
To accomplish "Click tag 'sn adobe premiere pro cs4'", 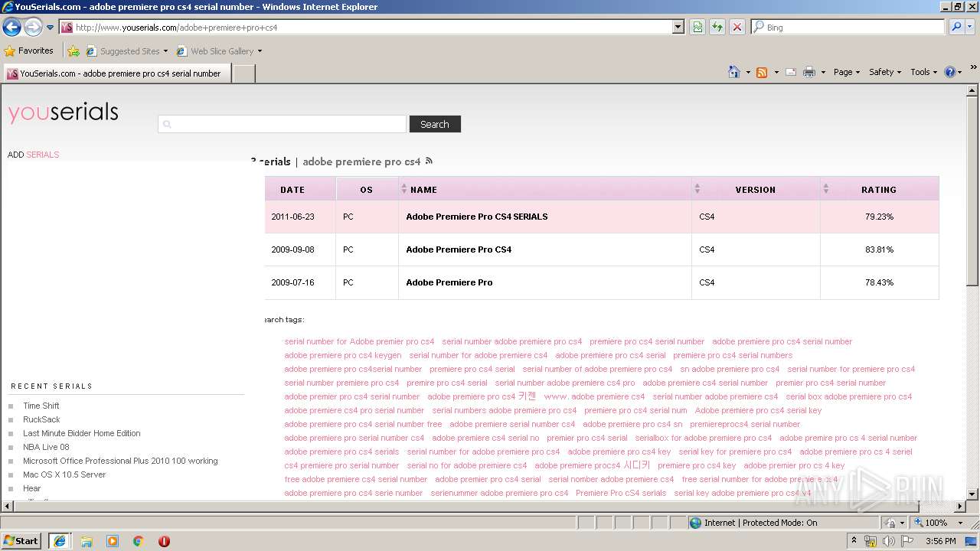I will [730, 369].
